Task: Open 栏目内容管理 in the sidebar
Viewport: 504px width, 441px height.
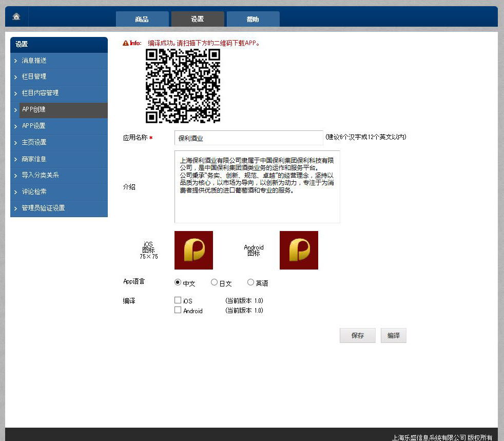Action: [59, 93]
